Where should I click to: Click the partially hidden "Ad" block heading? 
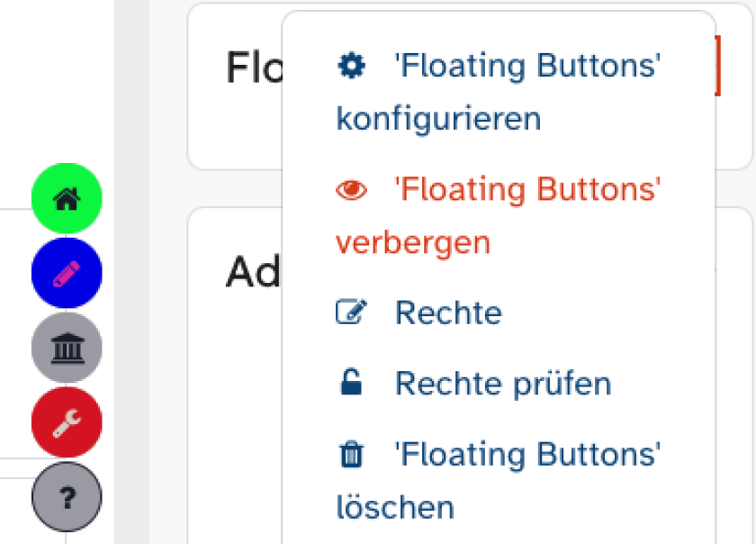click(253, 272)
